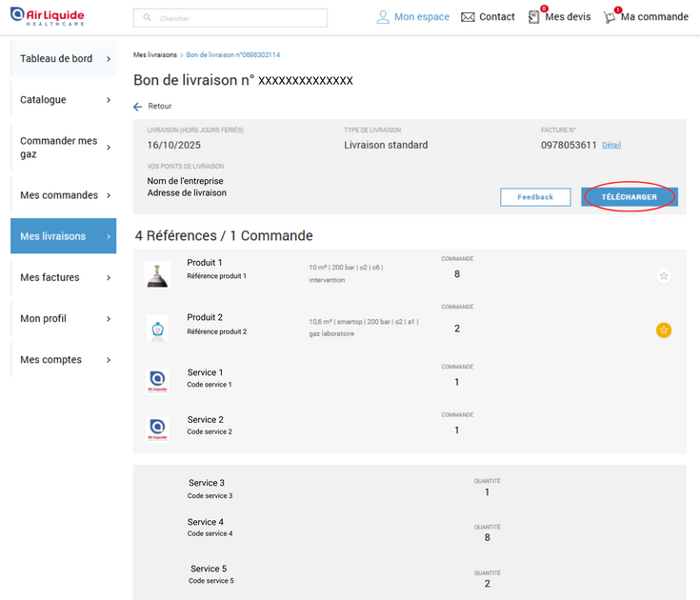The image size is (700, 600).
Task: Click Produit 1 product name
Action: coord(205,263)
